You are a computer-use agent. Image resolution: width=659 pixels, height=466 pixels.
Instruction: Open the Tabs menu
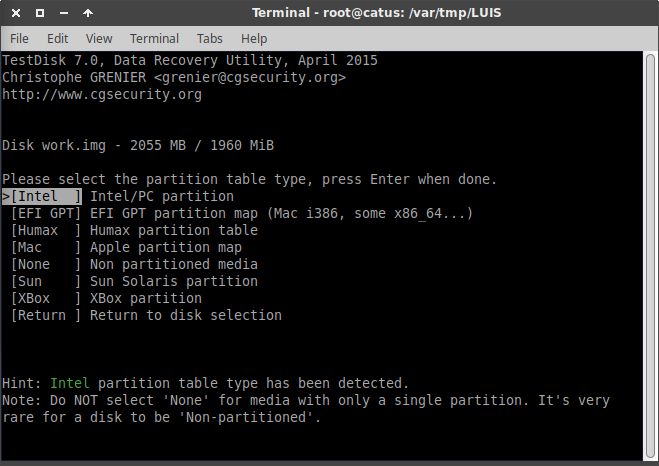pyautogui.click(x=210, y=38)
